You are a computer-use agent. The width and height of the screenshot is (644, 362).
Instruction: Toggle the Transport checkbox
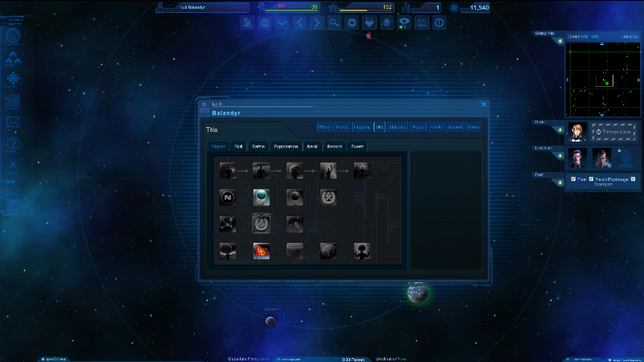634,179
